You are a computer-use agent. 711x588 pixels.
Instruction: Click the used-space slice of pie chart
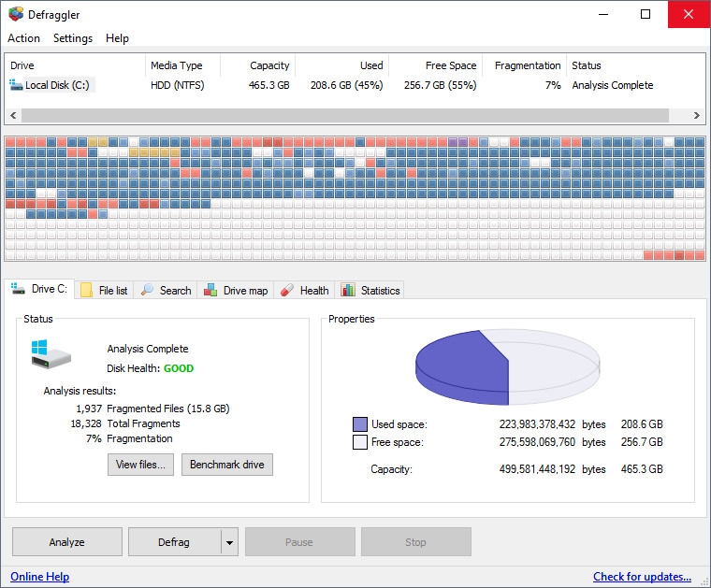point(460,367)
